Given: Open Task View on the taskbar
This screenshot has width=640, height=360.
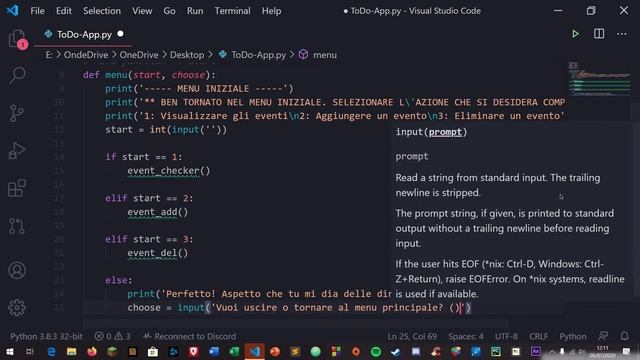Looking at the screenshot, I should click(29, 351).
